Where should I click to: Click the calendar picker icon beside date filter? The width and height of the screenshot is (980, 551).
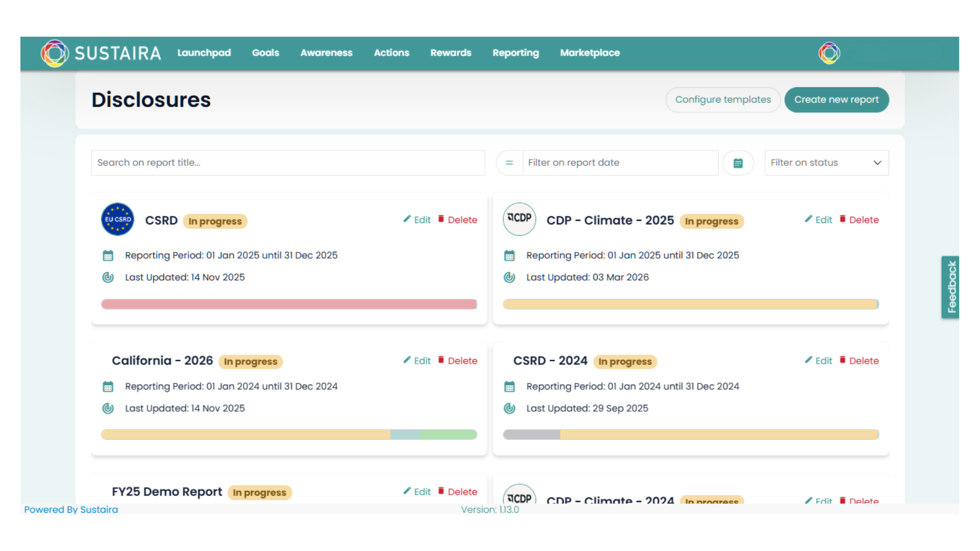[x=739, y=163]
